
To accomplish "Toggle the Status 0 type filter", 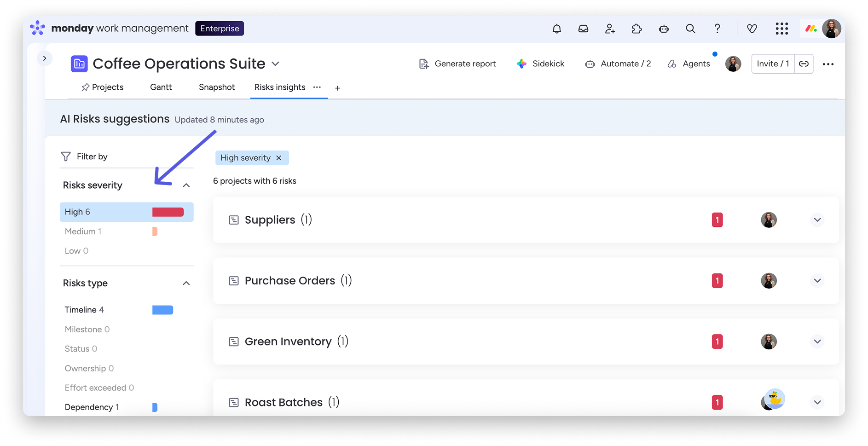I will [127, 348].
